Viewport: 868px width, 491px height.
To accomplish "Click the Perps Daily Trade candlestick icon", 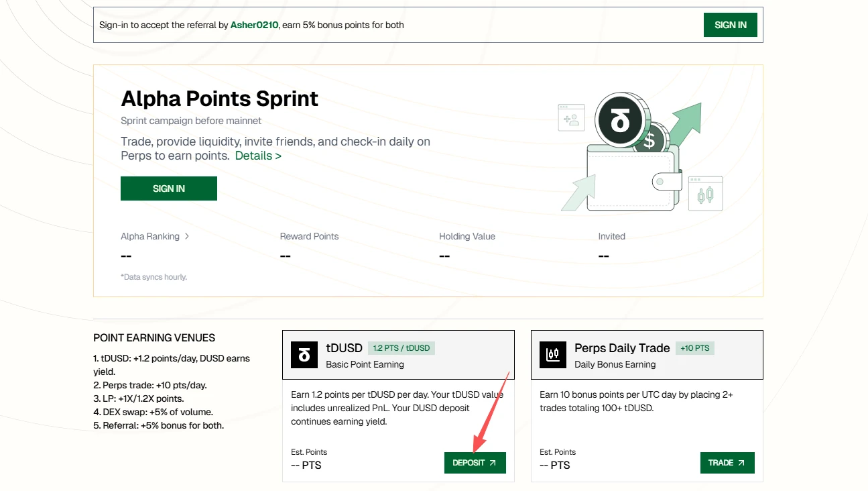I will tap(553, 355).
